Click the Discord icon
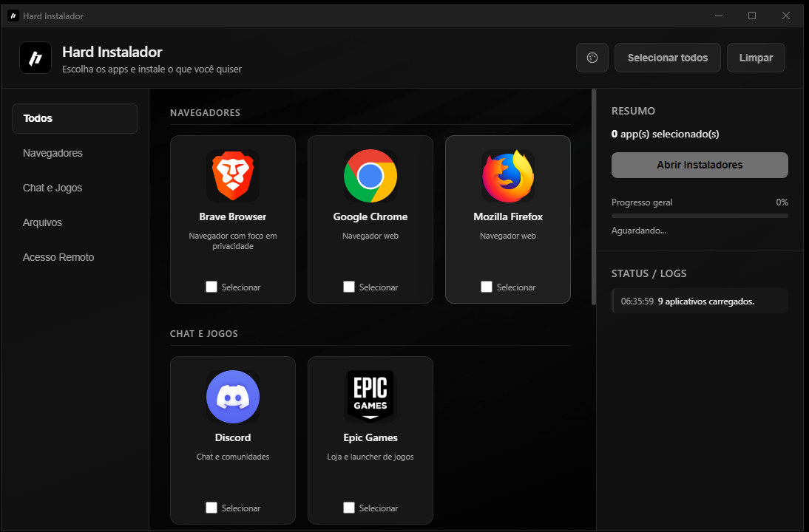This screenshot has width=809, height=532. 233,397
